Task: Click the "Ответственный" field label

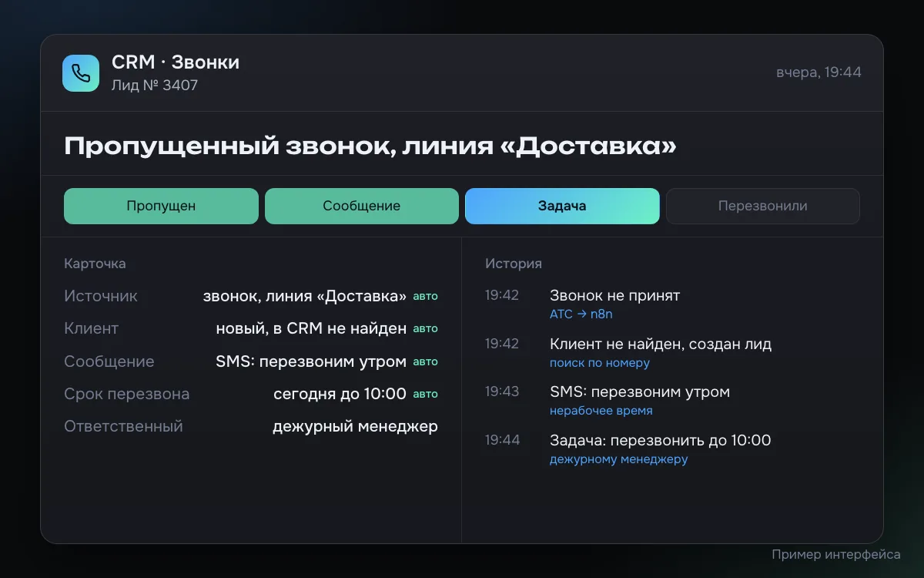Action: 124,426
